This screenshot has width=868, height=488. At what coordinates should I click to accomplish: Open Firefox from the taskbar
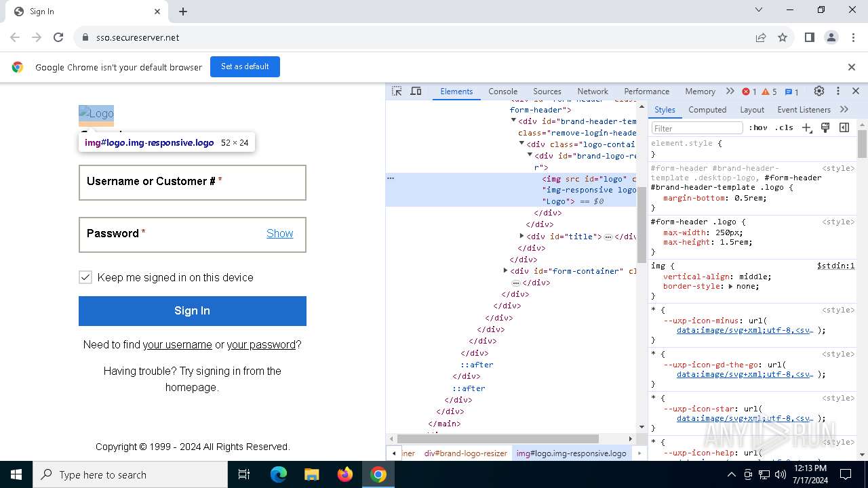(x=345, y=474)
